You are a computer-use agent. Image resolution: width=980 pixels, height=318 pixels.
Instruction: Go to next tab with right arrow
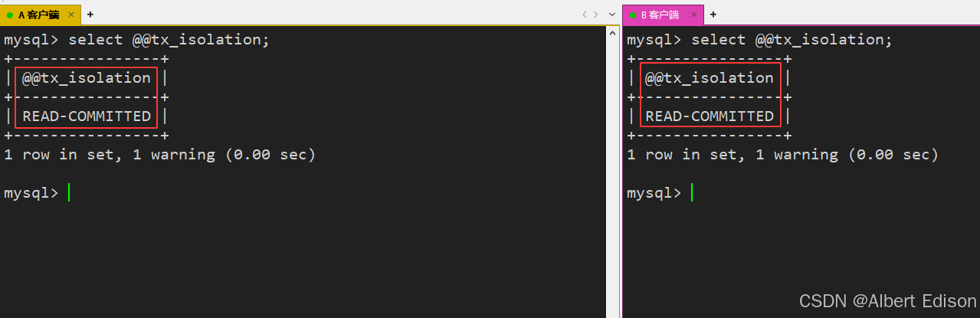click(x=596, y=15)
